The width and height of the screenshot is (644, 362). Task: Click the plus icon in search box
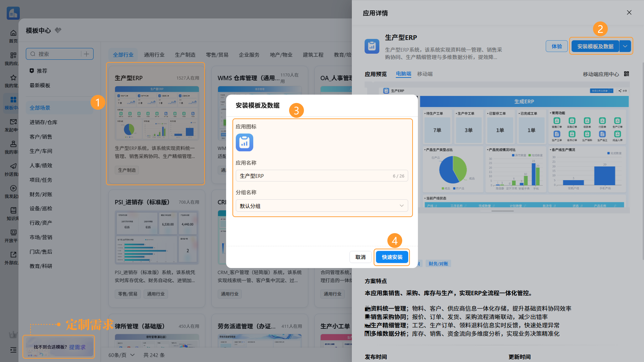[86, 54]
